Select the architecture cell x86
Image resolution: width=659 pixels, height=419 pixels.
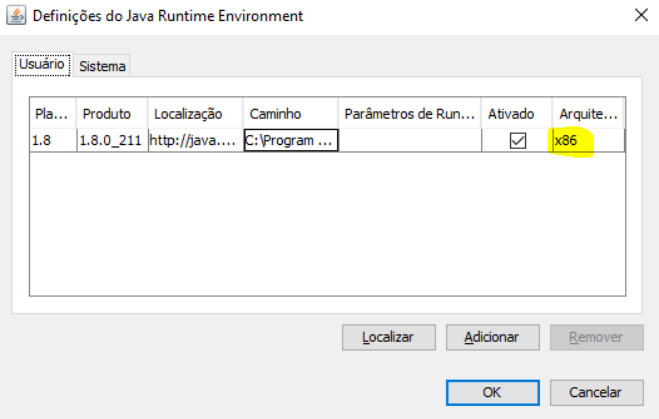tap(588, 140)
